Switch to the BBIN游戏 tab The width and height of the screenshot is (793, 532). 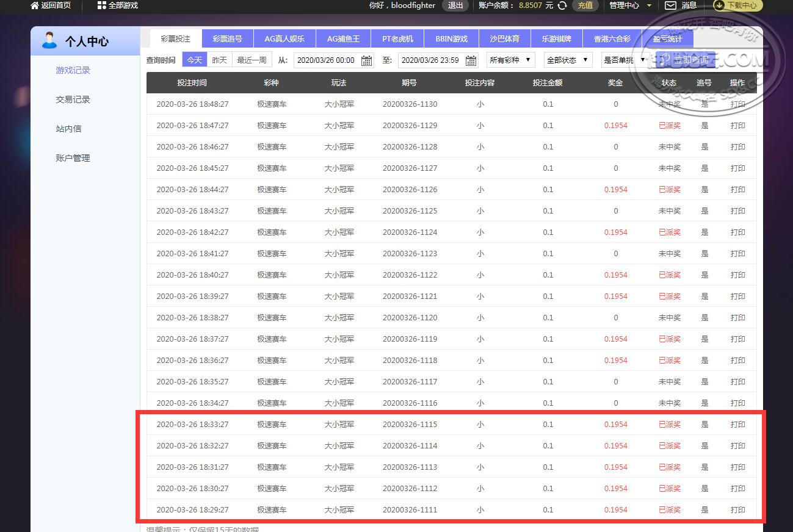pos(451,39)
